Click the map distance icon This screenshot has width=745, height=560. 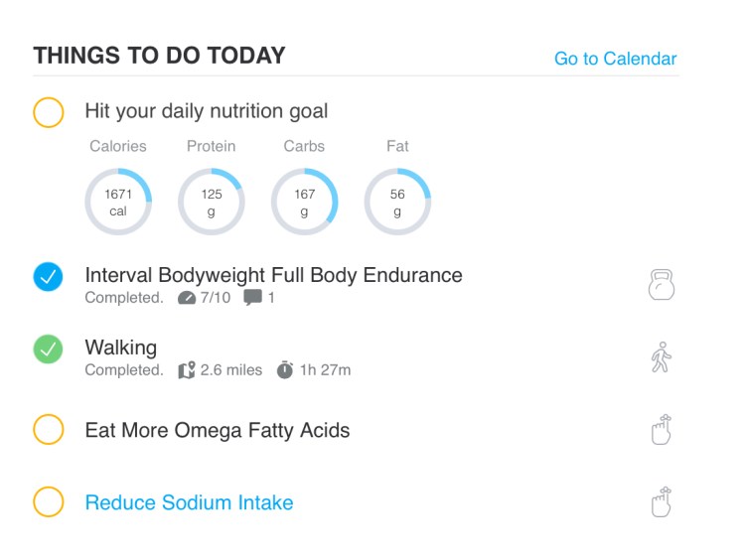click(186, 370)
